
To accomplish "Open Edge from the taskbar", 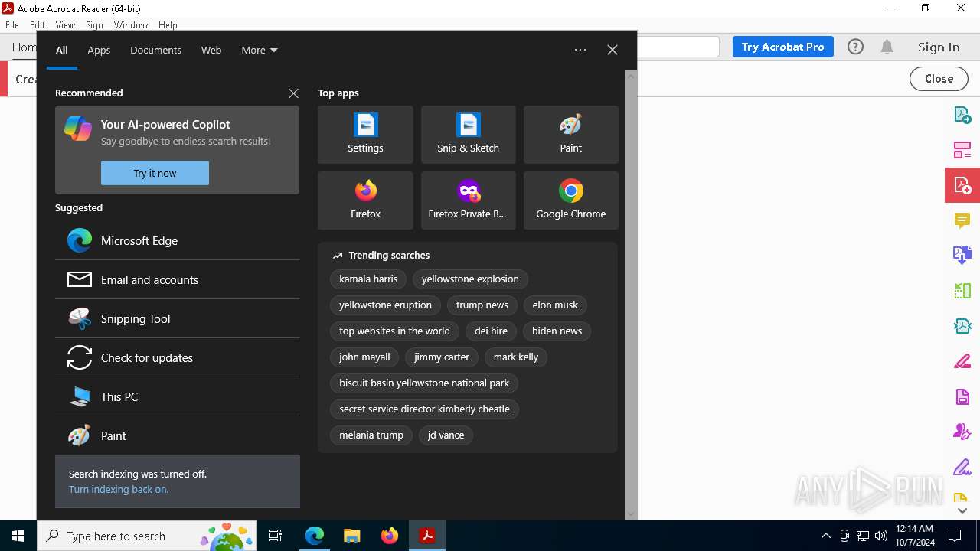I will [315, 536].
